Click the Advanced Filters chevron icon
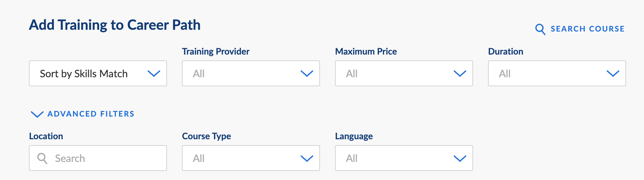This screenshot has width=644, height=180. pos(37,114)
